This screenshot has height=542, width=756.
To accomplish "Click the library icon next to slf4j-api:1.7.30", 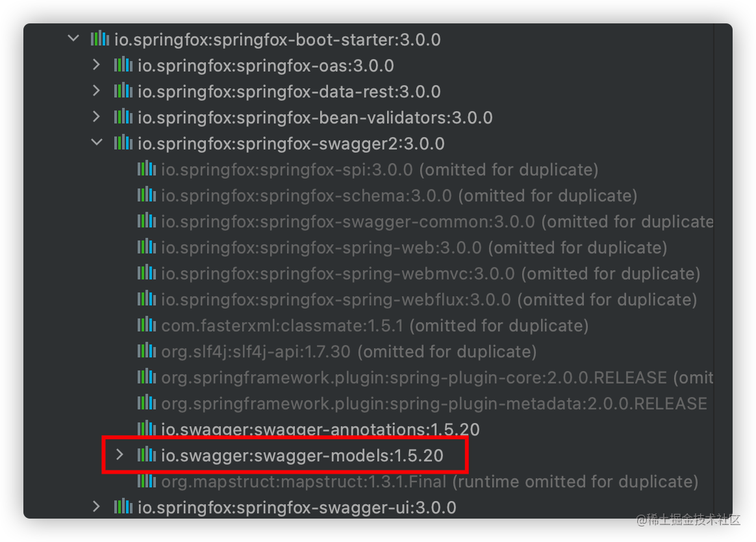I will (x=147, y=351).
